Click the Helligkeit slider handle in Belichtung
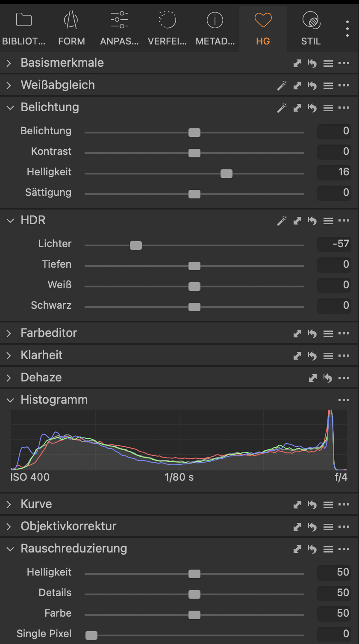Viewport: 359px width, 644px height. (227, 174)
